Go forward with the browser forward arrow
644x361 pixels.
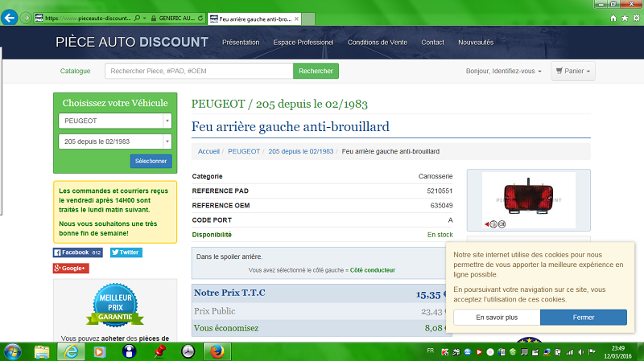(26, 18)
